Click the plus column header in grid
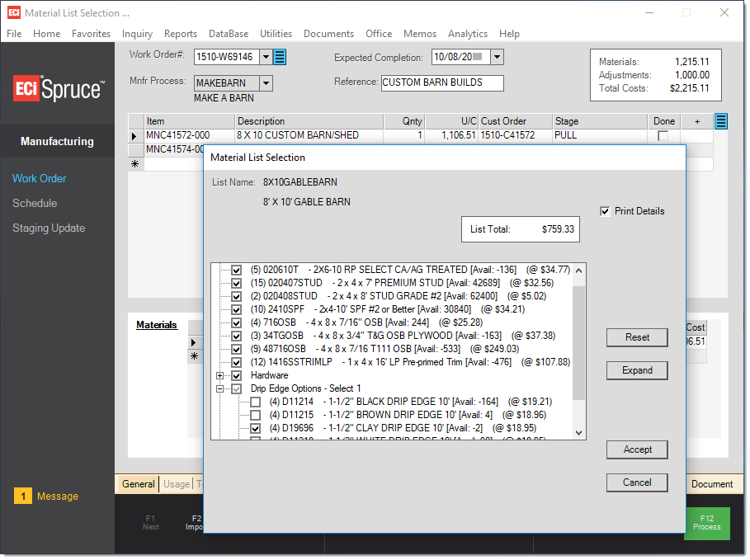 point(697,121)
